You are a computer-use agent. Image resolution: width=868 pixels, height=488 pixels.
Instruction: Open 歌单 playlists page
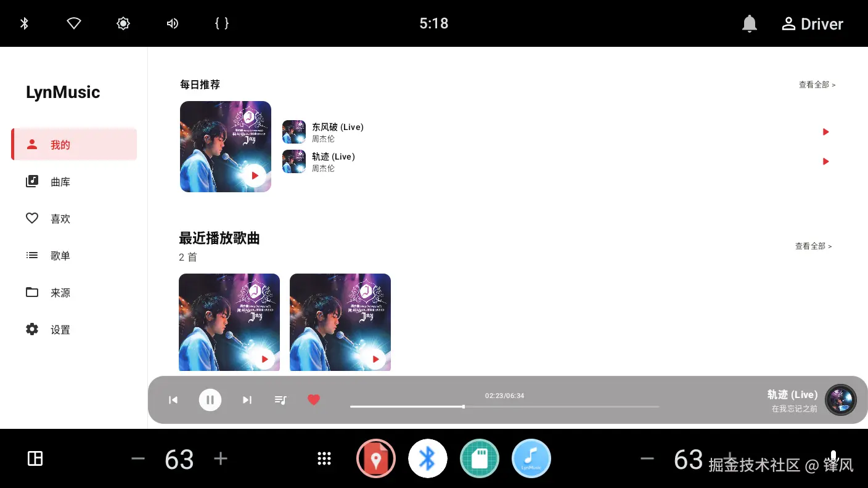(74, 256)
